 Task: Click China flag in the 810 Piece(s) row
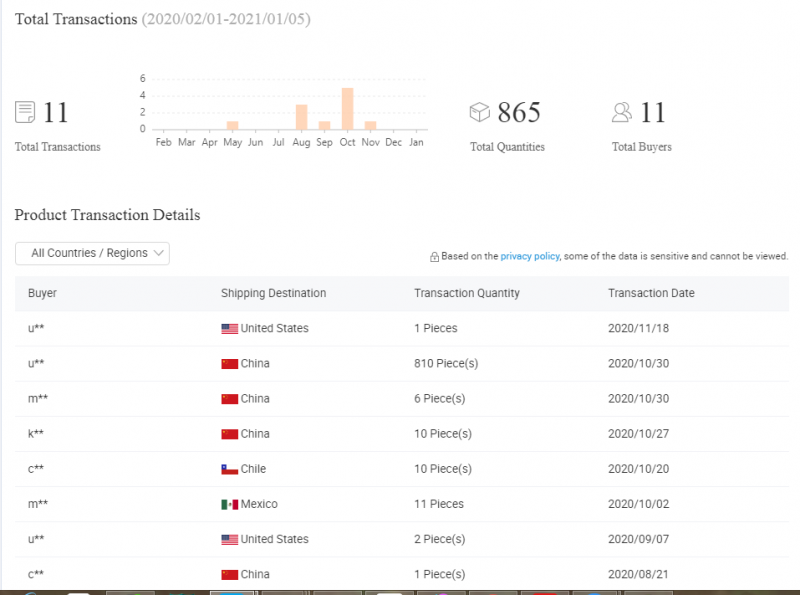[x=229, y=364]
